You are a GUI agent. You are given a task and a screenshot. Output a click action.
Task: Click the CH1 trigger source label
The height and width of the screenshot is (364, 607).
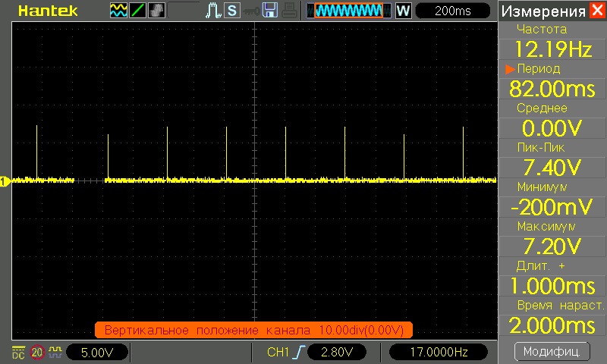[x=278, y=352]
